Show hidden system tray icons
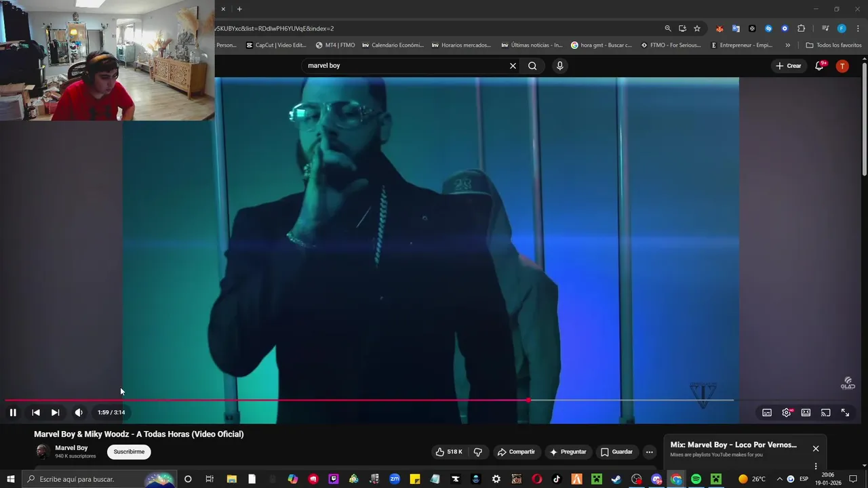This screenshot has height=488, width=868. (779, 479)
